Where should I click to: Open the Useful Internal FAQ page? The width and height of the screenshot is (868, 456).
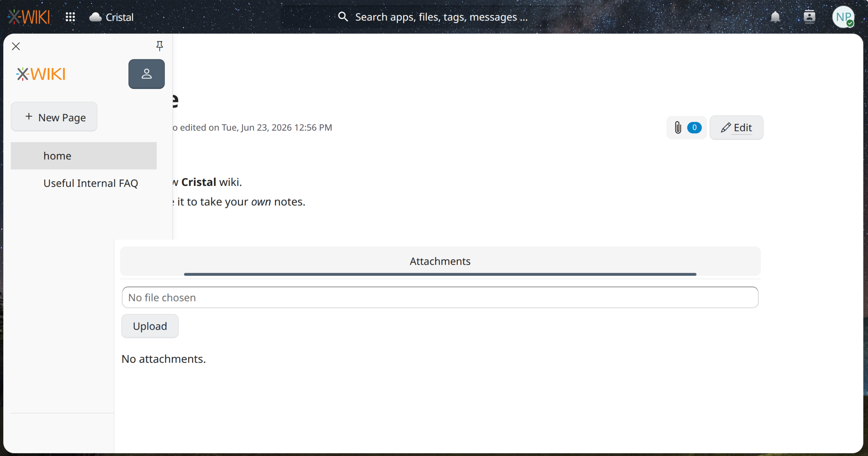pyautogui.click(x=91, y=183)
